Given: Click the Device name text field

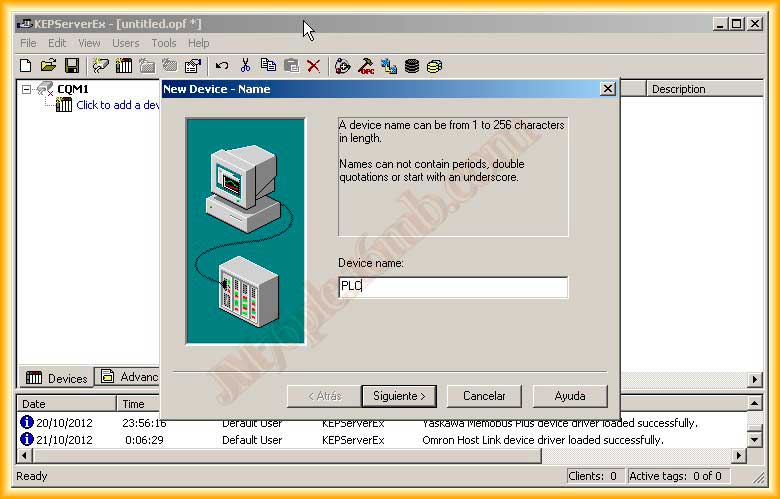Looking at the screenshot, I should 452,287.
